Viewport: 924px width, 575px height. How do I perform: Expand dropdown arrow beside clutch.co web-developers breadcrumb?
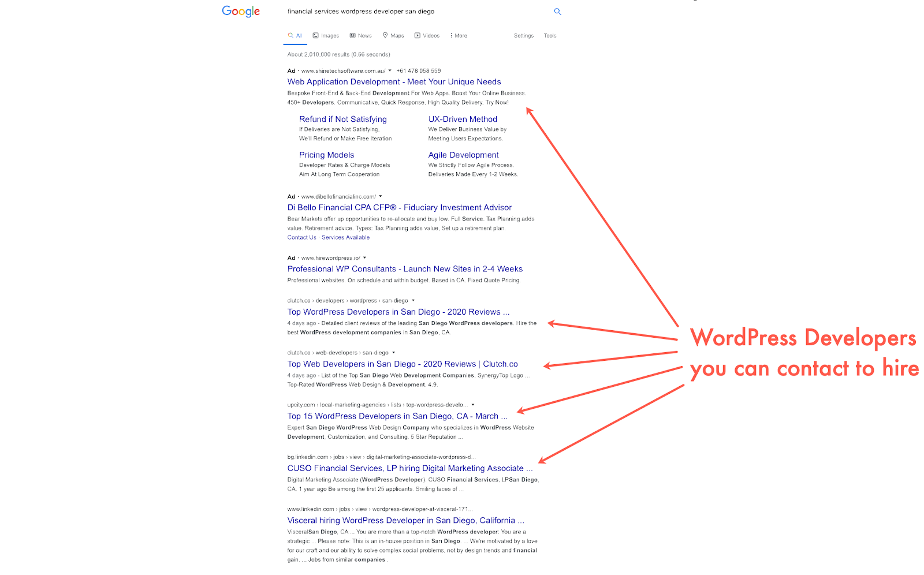(x=393, y=352)
